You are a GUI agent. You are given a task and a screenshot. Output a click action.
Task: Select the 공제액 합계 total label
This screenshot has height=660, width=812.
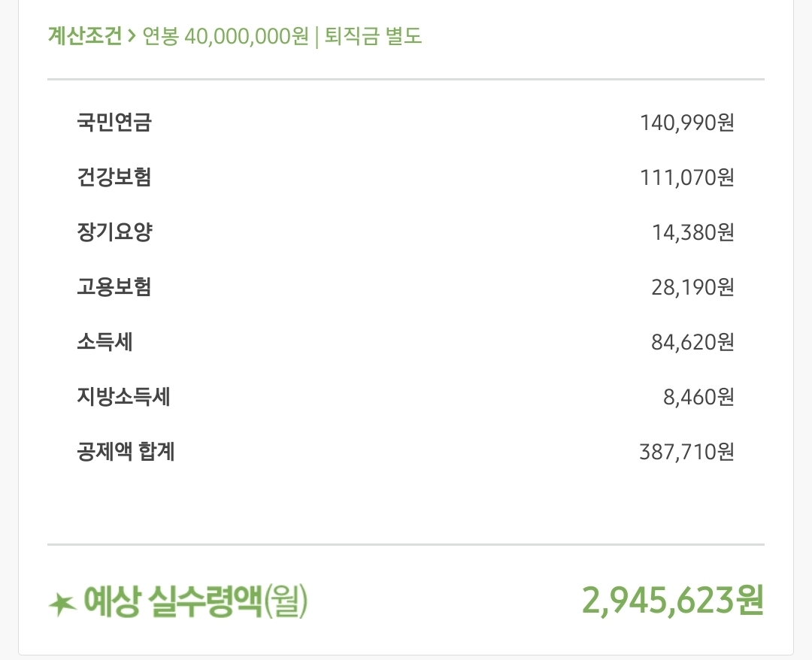[x=126, y=452]
